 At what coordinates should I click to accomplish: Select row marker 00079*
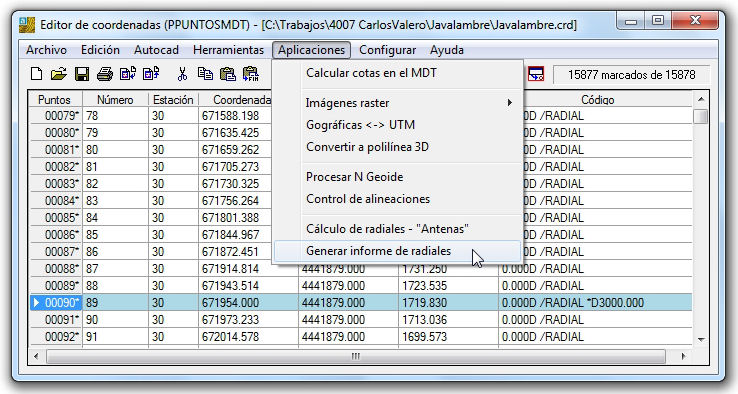[56, 116]
